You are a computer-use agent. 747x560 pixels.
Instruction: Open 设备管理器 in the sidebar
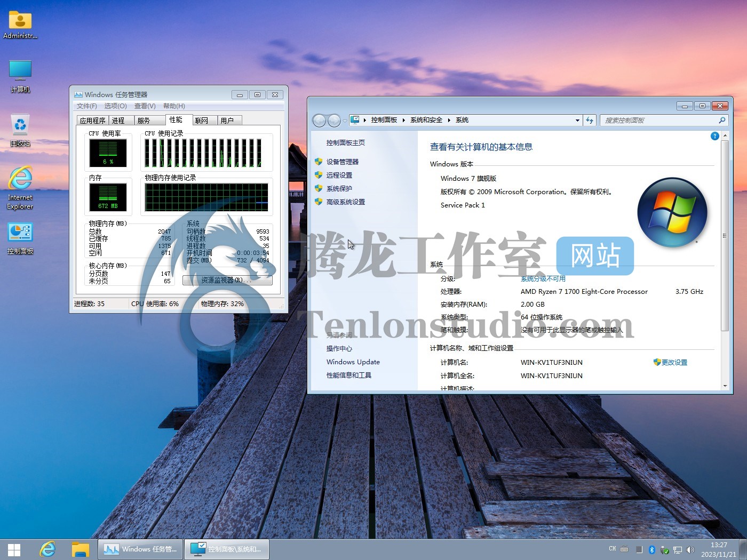pos(343,162)
